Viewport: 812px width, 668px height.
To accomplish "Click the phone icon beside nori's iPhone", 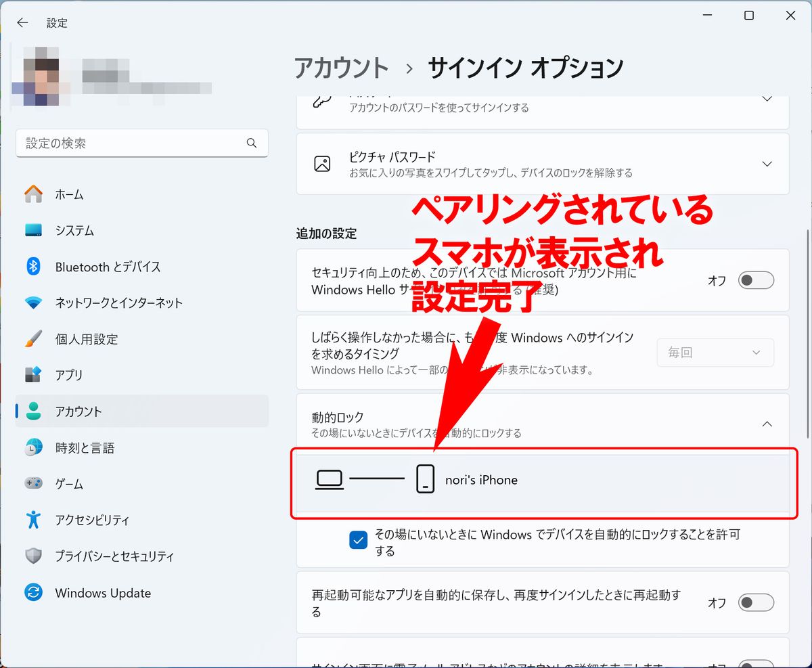I will [x=425, y=479].
